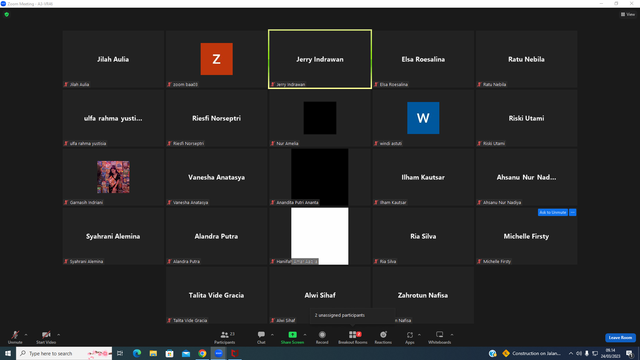640x360 pixels.
Task: Open the 'Construction on Jalan...' news widget
Action: click(532, 353)
